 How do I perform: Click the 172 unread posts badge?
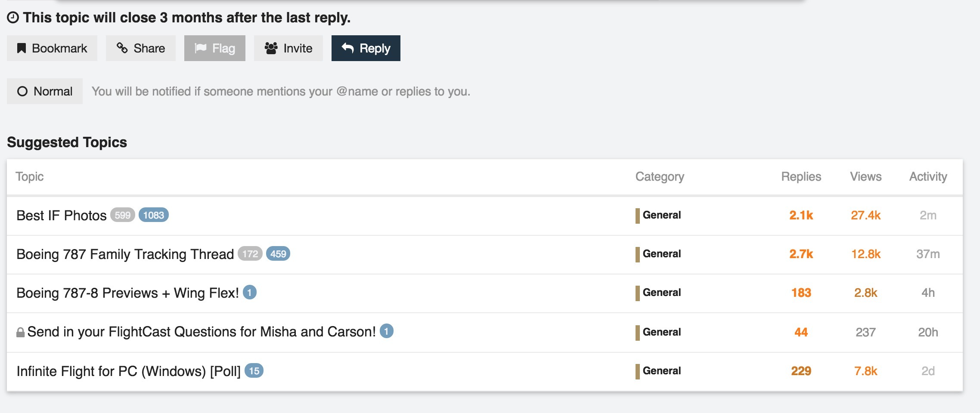pos(250,254)
